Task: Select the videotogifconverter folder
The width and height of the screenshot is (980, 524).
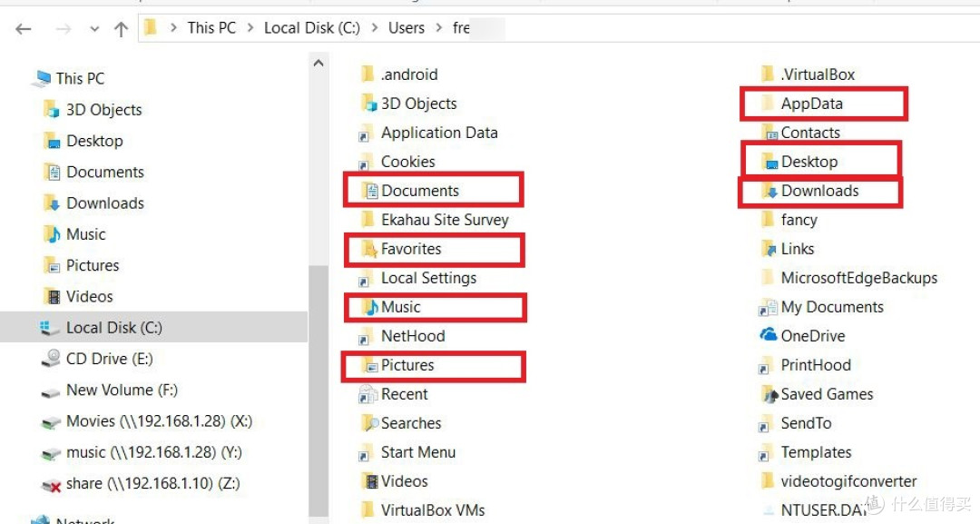Action: (838, 481)
